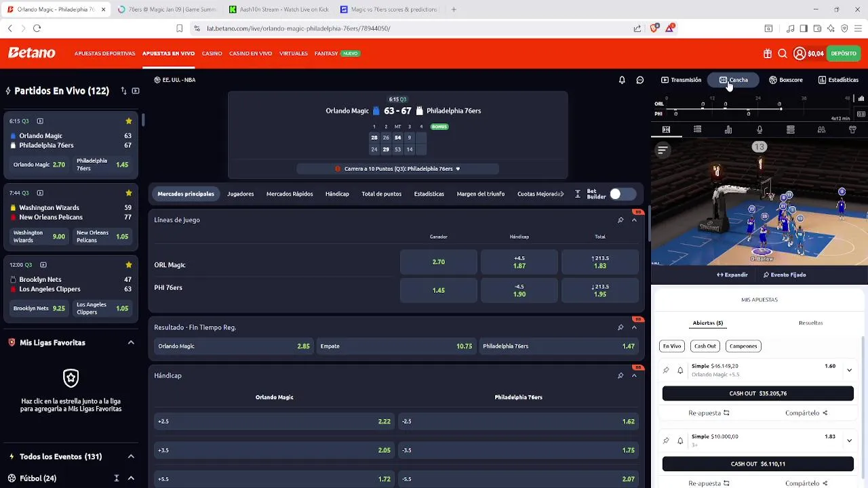Click Expandir under the court view
Image resolution: width=868 pixels, height=488 pixels.
[732, 275]
